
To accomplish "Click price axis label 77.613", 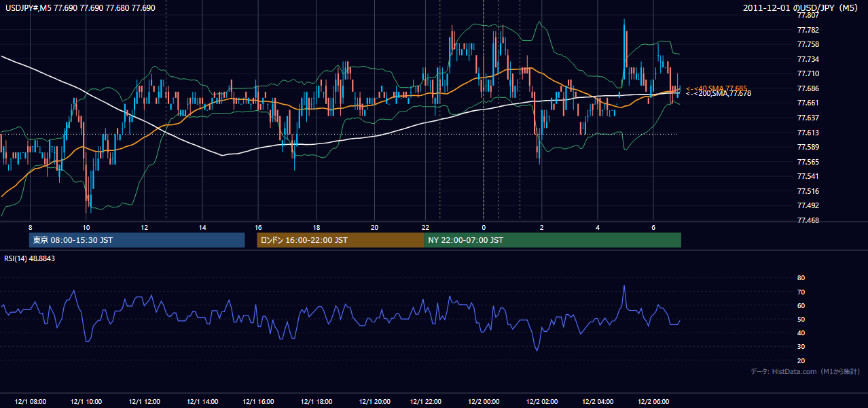I will click(x=809, y=133).
